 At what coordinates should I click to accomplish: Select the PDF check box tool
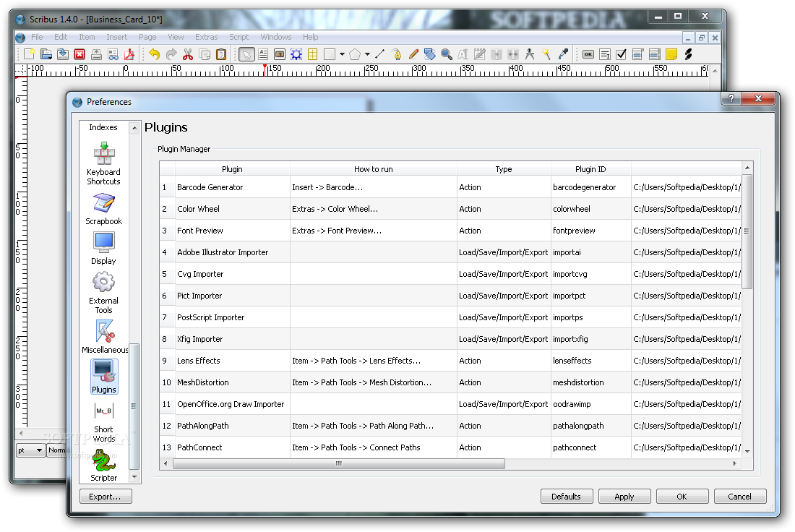coord(621,54)
